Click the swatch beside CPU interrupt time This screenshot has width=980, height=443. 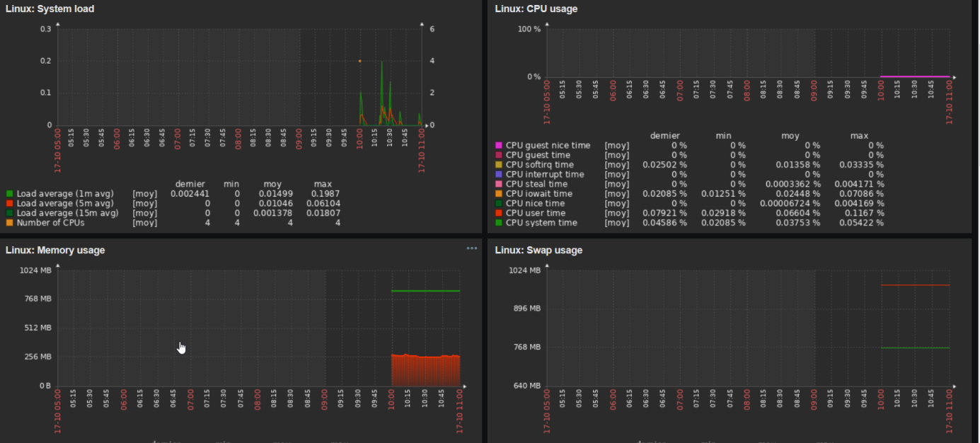click(x=499, y=174)
